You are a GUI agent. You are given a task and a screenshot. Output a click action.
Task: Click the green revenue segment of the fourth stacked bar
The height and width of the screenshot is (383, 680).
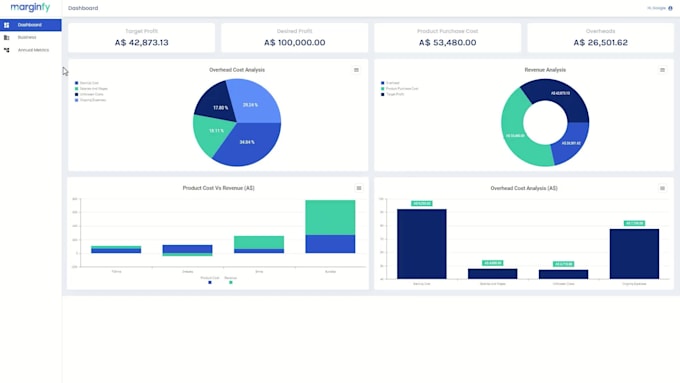tap(330, 217)
